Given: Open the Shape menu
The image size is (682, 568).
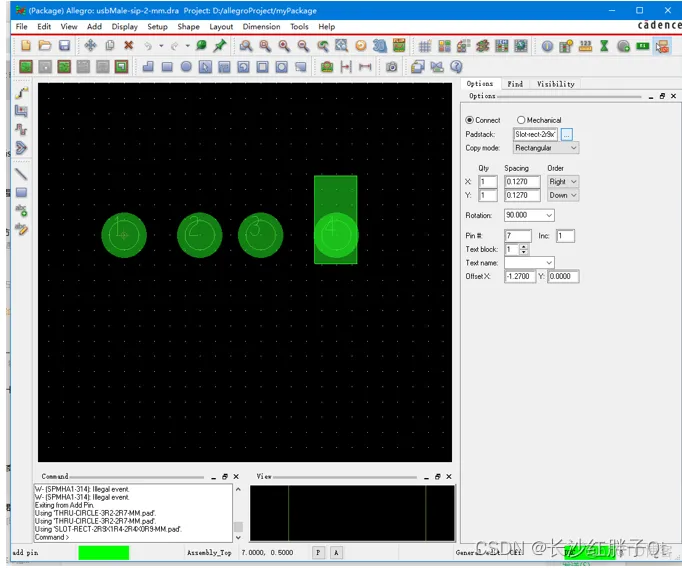Looking at the screenshot, I should [188, 27].
